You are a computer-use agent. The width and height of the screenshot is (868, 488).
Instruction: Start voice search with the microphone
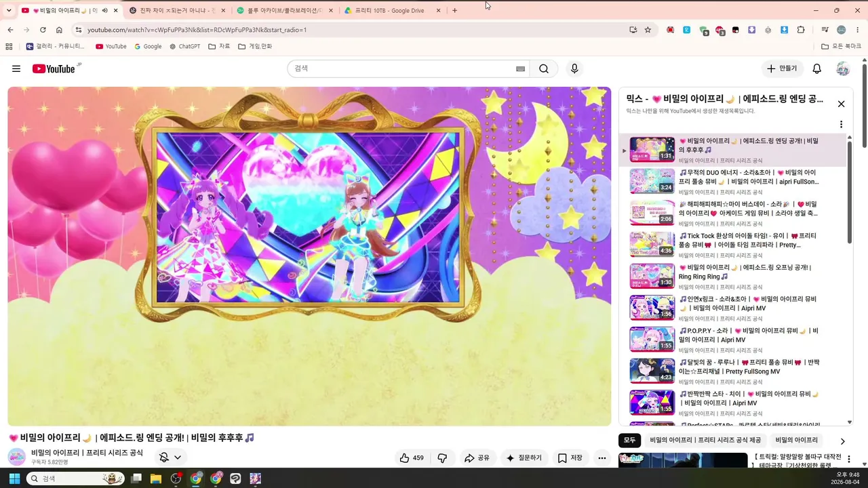(574, 68)
